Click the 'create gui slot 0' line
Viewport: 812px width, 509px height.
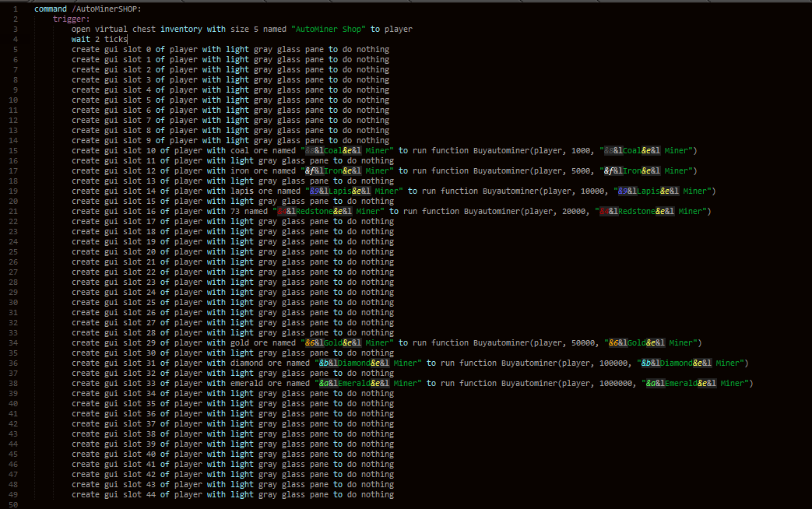pos(230,49)
